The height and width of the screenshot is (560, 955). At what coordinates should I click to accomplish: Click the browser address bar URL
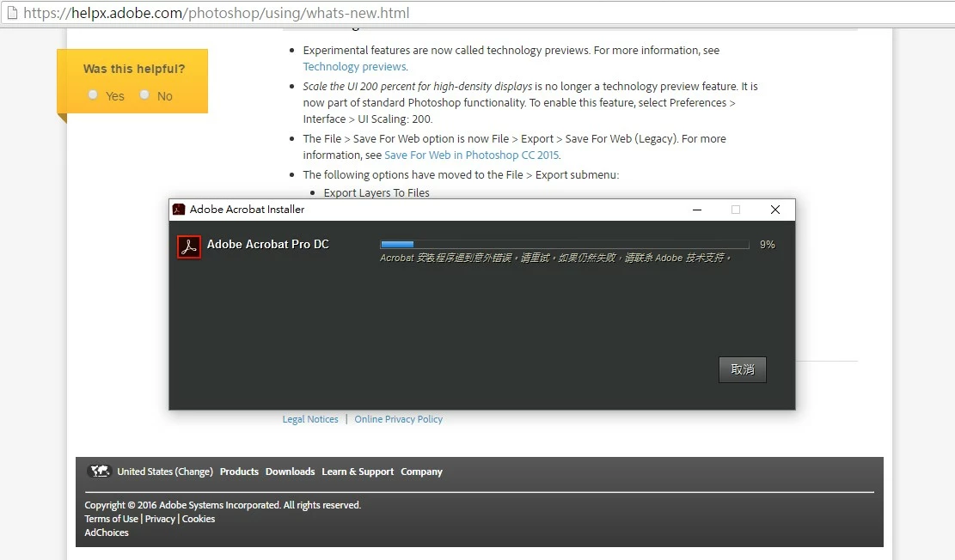point(217,13)
